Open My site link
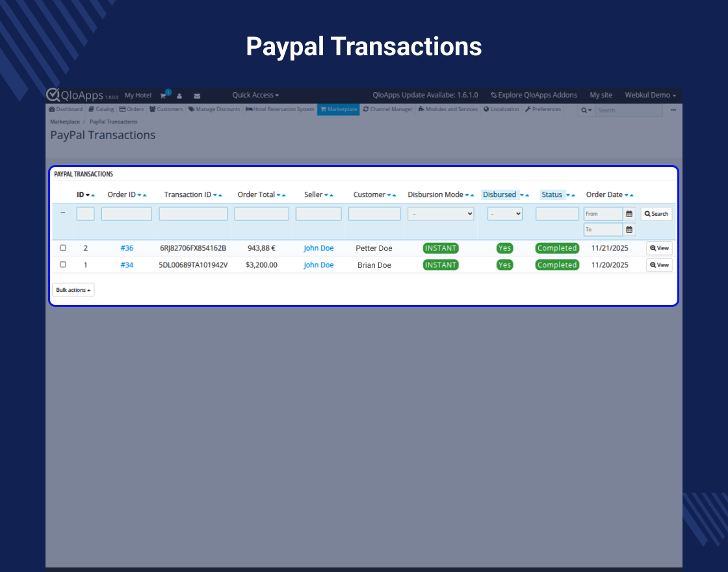This screenshot has height=572, width=728. 601,95
